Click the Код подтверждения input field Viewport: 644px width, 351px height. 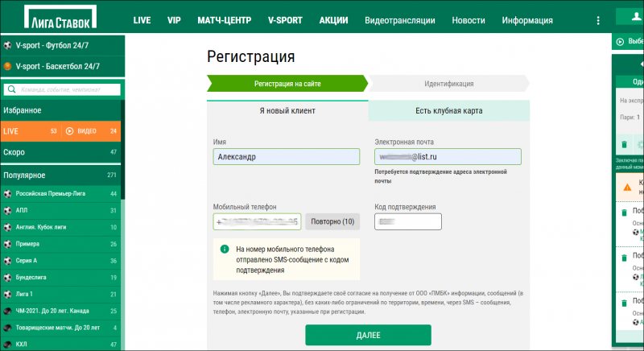tap(408, 221)
